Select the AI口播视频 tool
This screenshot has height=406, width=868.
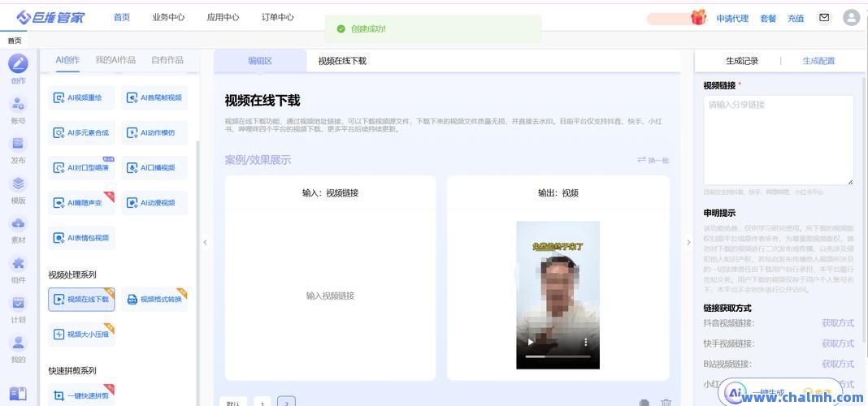tap(154, 167)
